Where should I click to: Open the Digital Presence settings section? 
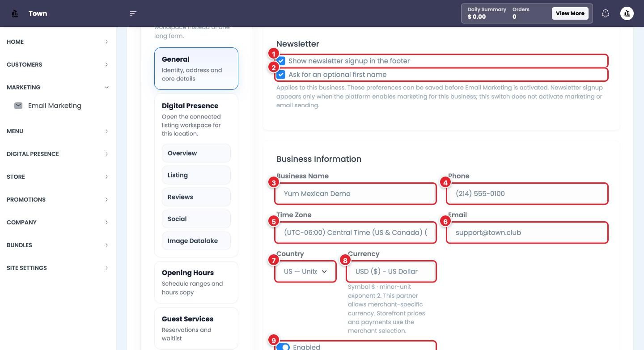[196, 119]
